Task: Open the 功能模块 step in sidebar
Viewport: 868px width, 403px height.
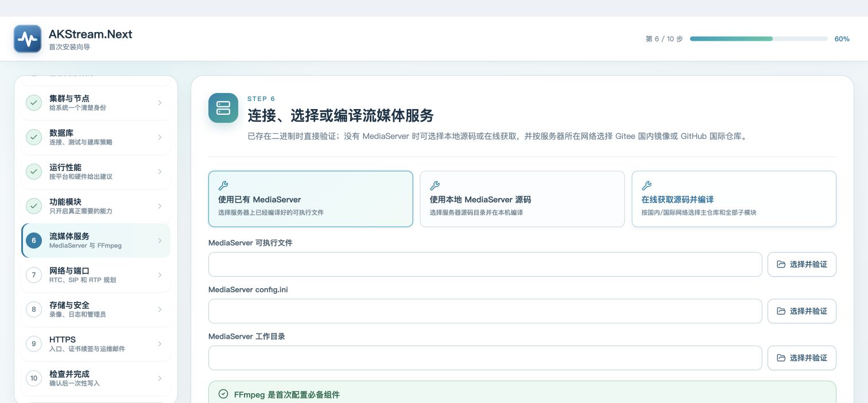Action: 96,206
